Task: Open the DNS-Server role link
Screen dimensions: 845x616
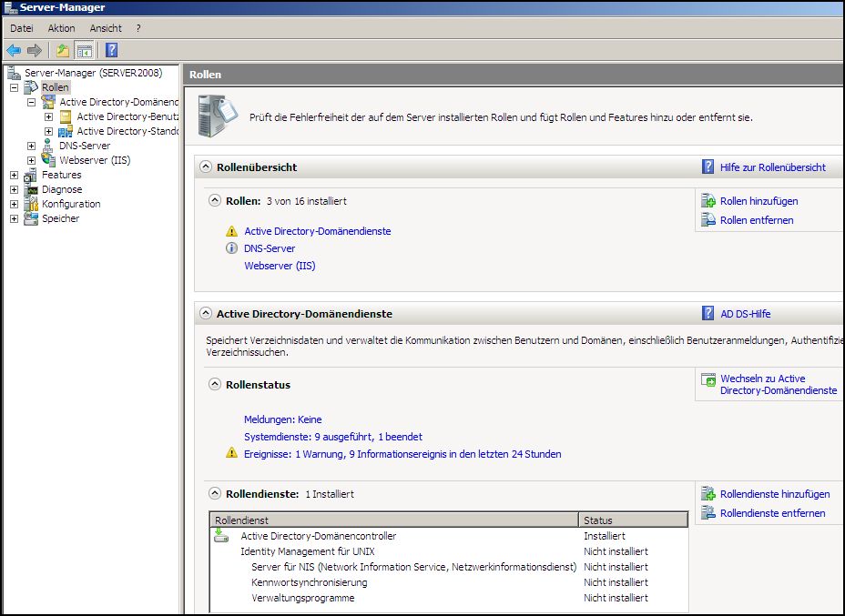Action: pos(270,248)
